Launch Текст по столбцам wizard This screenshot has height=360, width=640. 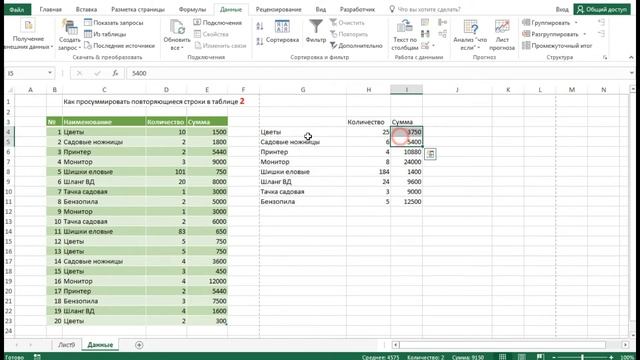point(404,35)
